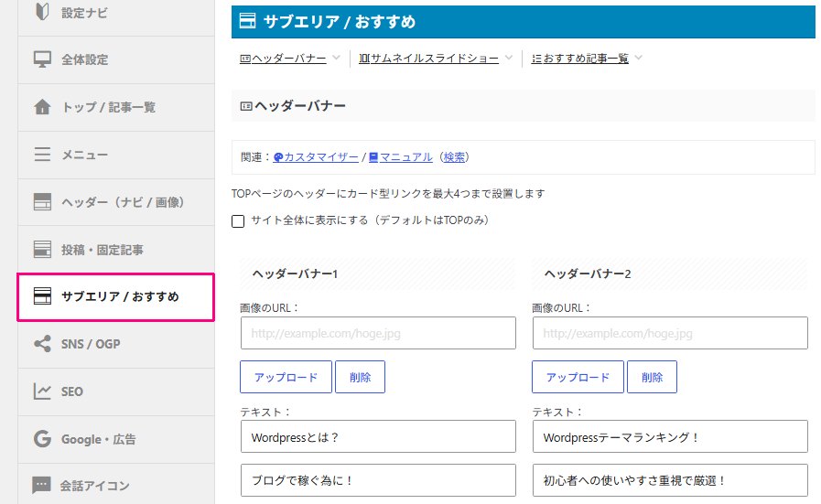The width and height of the screenshot is (821, 504).
Task: Click 削除 button for ヘッダーバナー1
Action: coord(361,377)
